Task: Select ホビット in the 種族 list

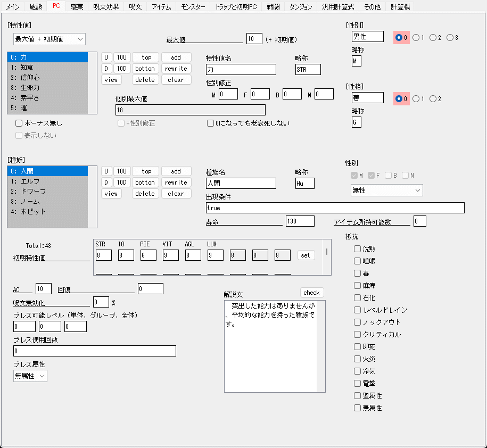Action: pyautogui.click(x=47, y=212)
